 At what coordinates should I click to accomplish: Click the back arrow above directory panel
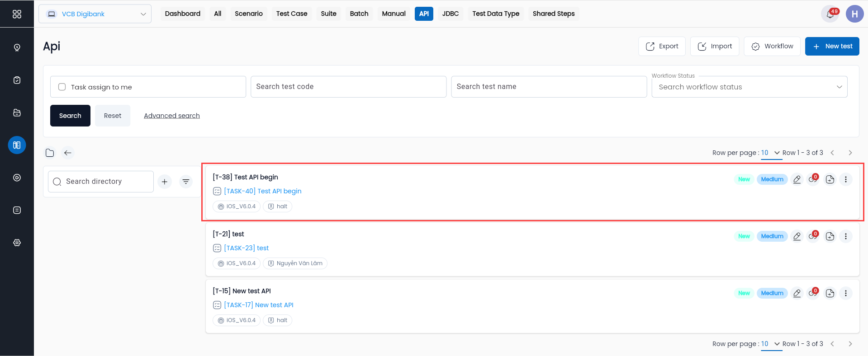(x=68, y=153)
